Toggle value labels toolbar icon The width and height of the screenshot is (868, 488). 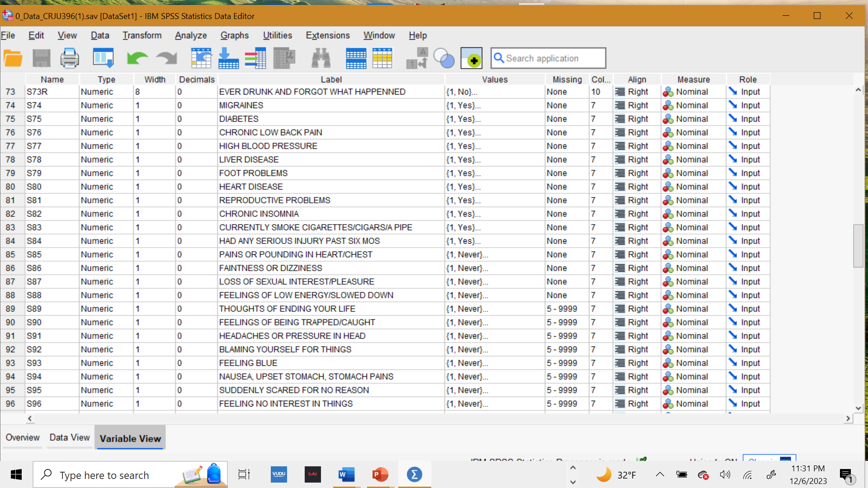pyautogui.click(x=417, y=58)
